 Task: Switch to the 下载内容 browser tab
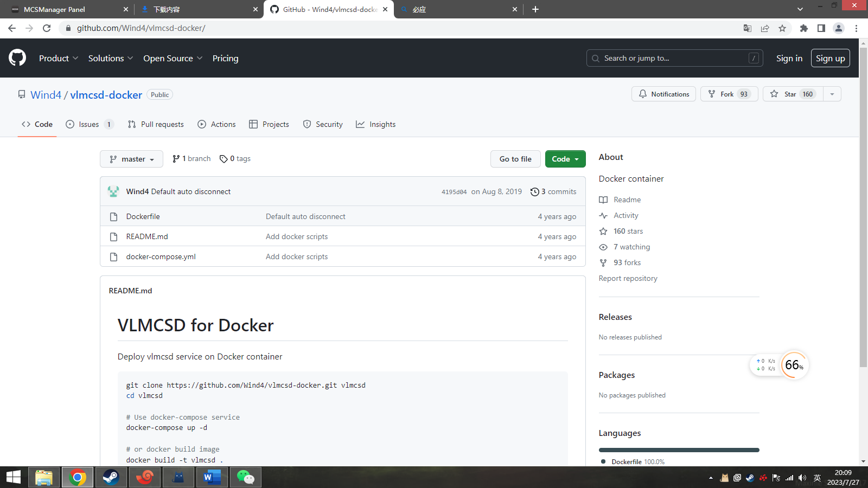point(199,9)
